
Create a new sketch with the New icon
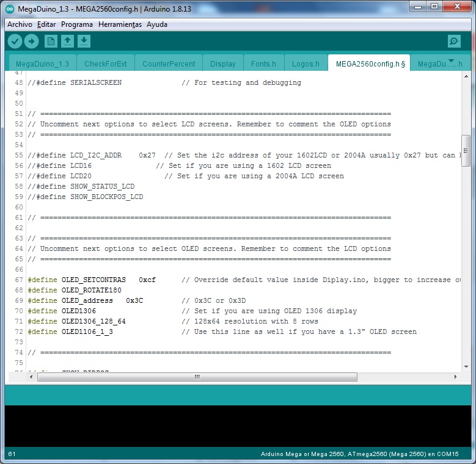click(51, 42)
